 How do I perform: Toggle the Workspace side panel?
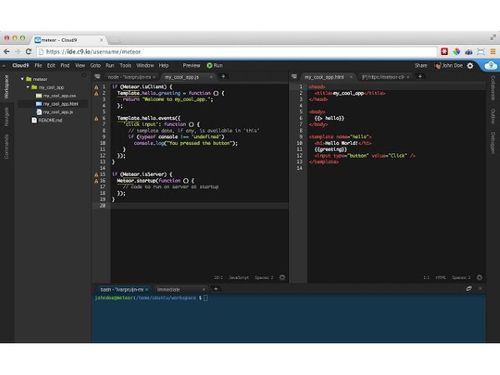(6, 87)
